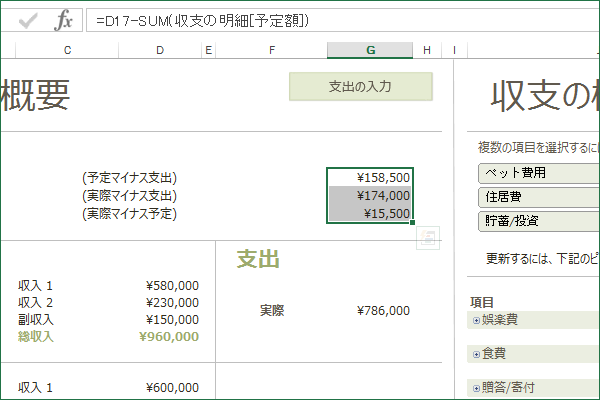Select column H header

427,50
